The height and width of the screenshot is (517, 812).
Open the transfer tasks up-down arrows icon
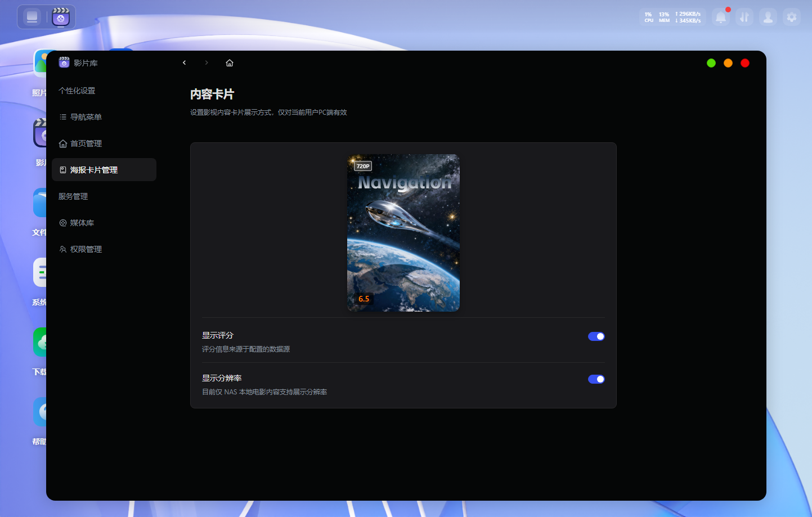[744, 17]
